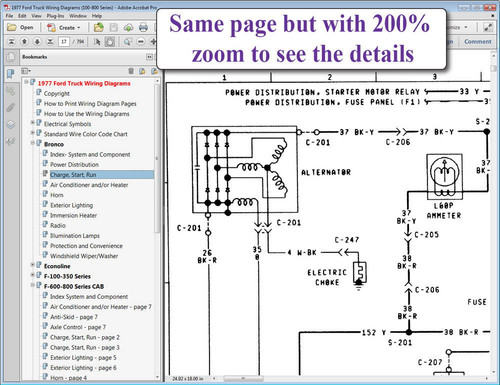Open the Immersion Heater bookmark
The image size is (500, 385).
click(73, 215)
